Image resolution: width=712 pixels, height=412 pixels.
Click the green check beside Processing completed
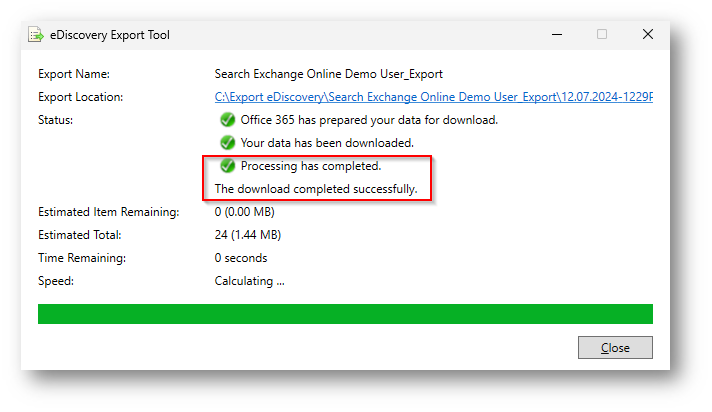point(228,166)
